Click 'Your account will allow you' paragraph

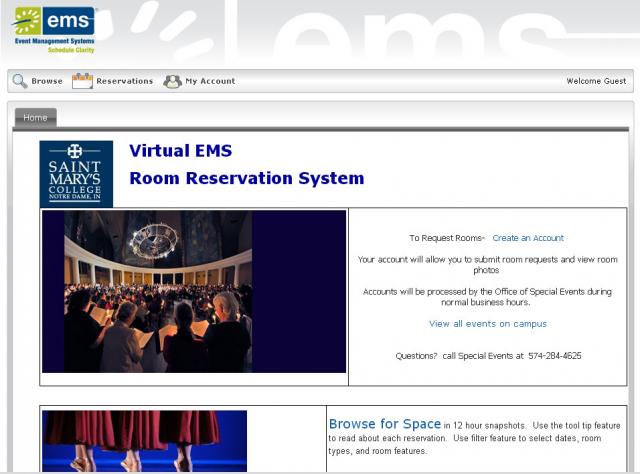coord(487,265)
